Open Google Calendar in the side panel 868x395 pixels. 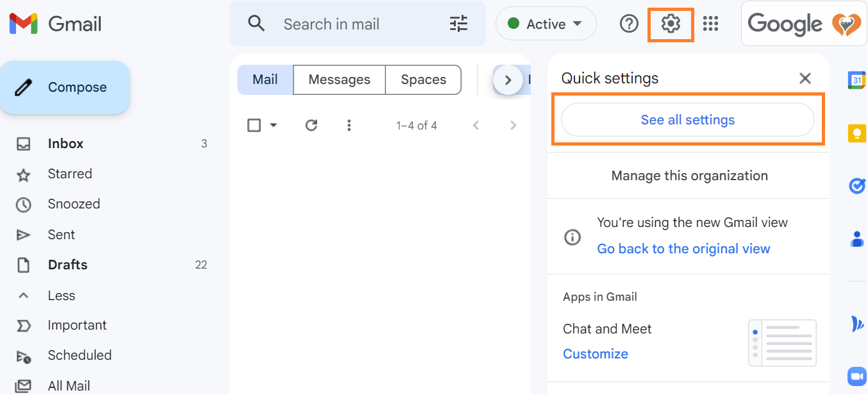857,80
